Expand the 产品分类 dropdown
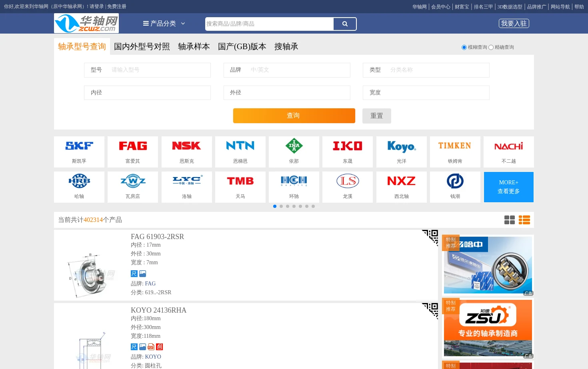Viewport: 588px width, 369px height. pyautogui.click(x=164, y=24)
